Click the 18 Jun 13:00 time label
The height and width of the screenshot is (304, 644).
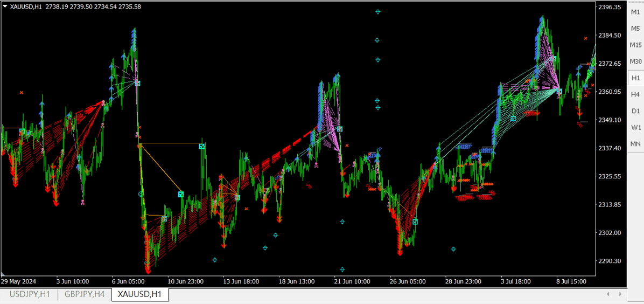pos(297,281)
